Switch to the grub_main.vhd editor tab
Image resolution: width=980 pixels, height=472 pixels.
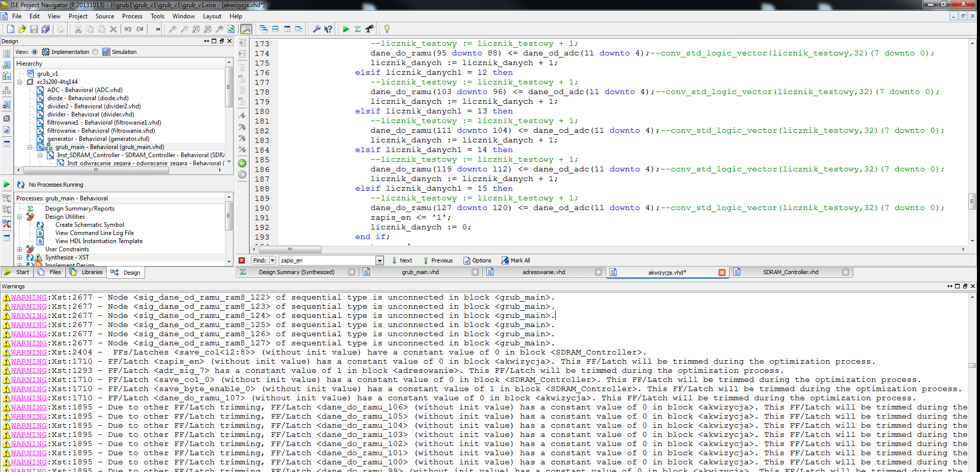(x=420, y=272)
